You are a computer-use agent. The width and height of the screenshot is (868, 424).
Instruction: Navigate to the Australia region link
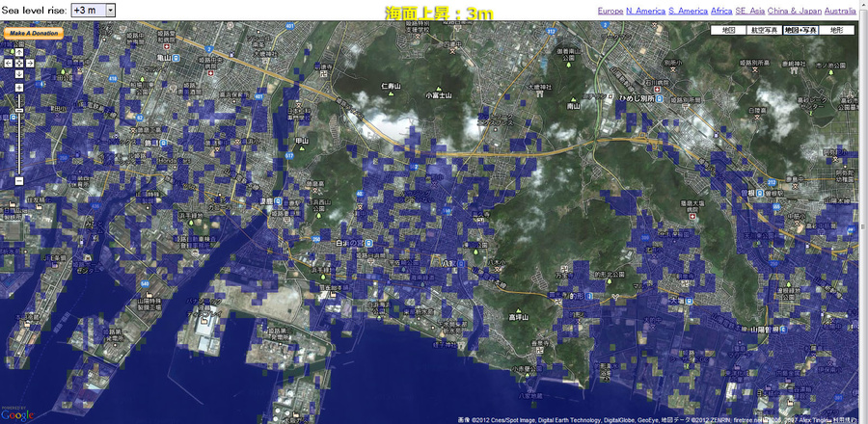coord(839,11)
